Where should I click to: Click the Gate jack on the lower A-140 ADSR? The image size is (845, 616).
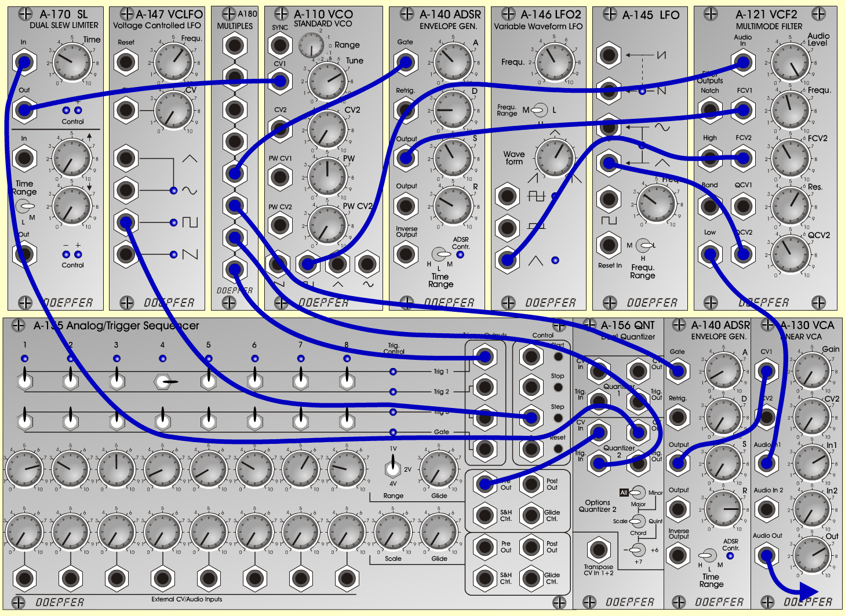click(x=678, y=371)
